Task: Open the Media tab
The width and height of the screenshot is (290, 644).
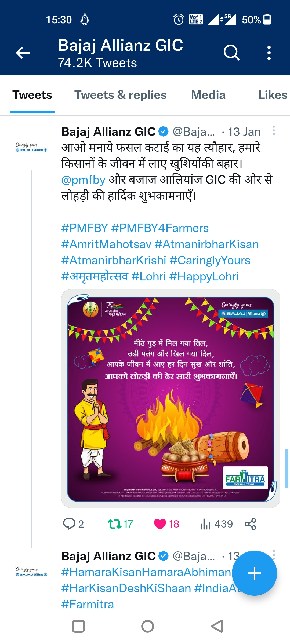Action: click(x=208, y=95)
